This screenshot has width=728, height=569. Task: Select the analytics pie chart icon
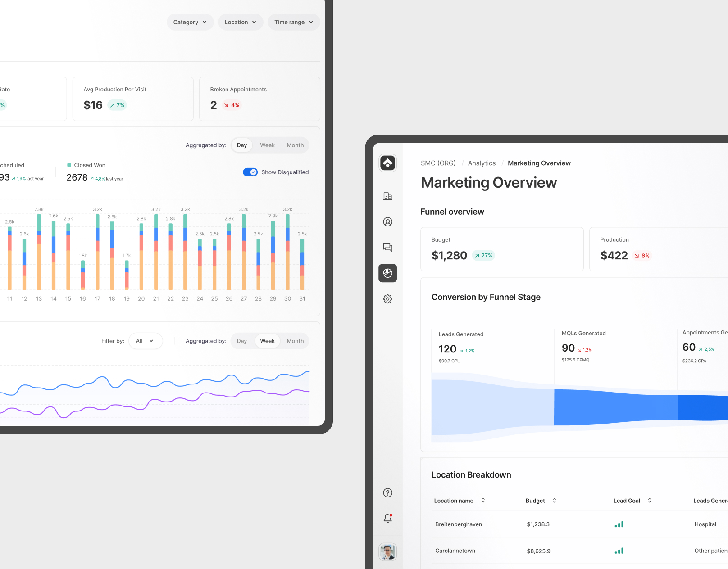pos(387,273)
